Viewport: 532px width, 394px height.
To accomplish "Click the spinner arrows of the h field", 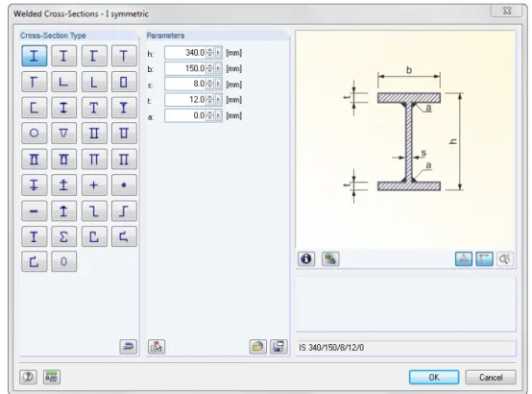I will (210, 53).
